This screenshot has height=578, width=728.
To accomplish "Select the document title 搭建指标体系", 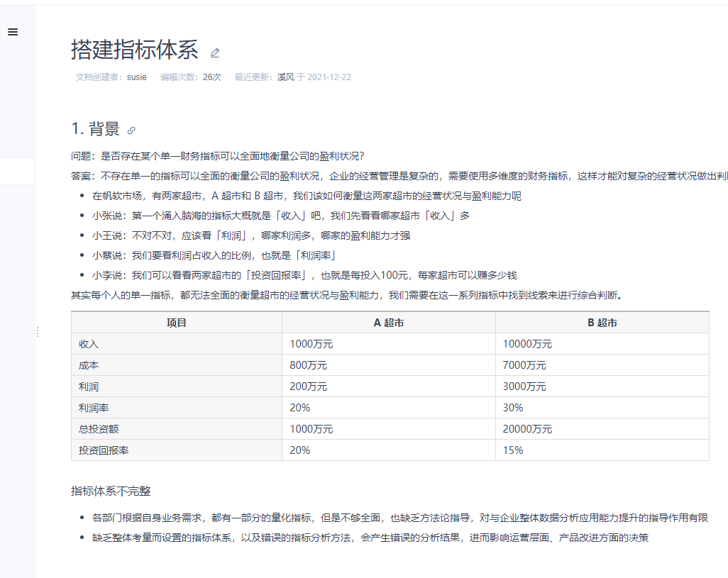I will (135, 50).
